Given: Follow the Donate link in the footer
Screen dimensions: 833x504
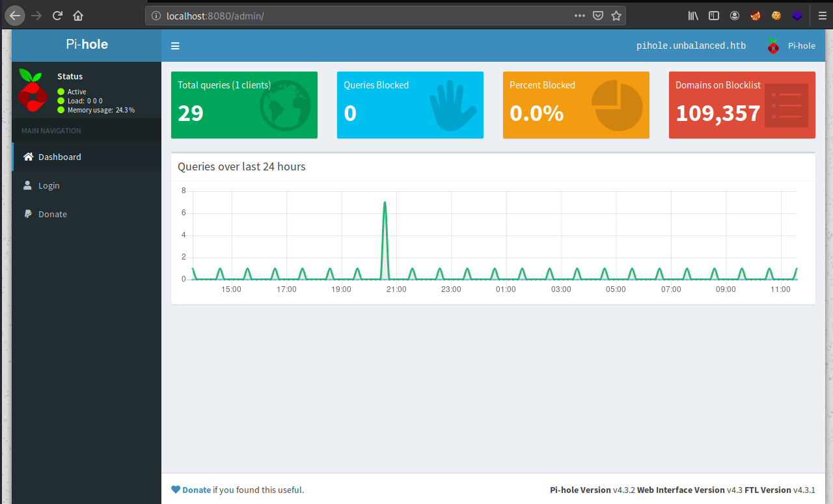Looking at the screenshot, I should (x=197, y=490).
